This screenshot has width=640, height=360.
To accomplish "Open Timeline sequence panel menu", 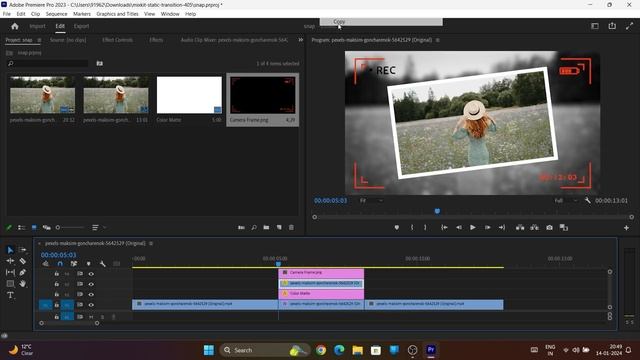I will (151, 243).
